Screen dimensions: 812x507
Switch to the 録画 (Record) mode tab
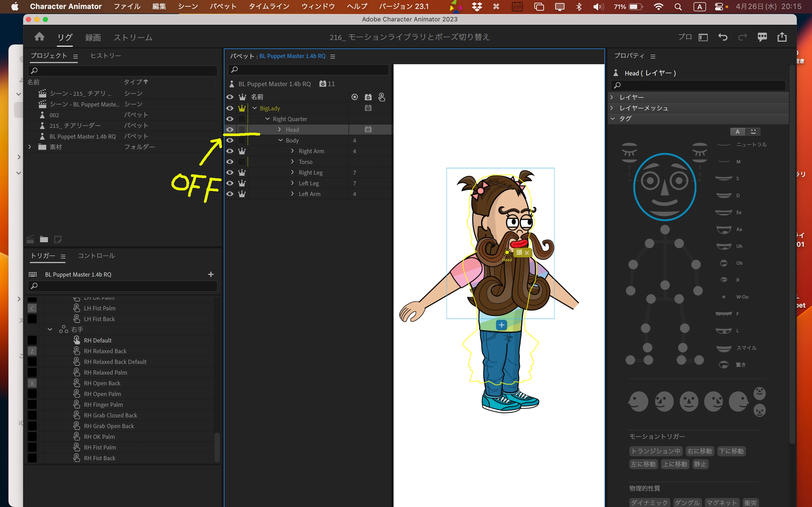pos(92,37)
